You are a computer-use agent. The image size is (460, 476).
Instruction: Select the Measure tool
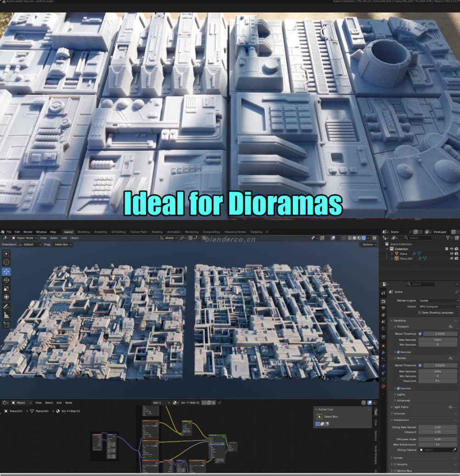tap(6, 316)
